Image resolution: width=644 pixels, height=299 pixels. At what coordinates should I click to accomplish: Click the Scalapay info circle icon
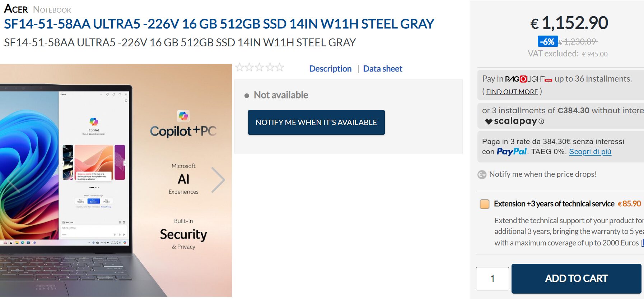[541, 121]
